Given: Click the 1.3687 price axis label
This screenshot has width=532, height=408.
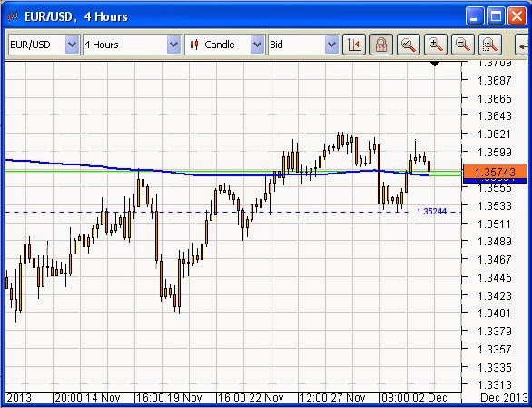Looking at the screenshot, I should [494, 81].
